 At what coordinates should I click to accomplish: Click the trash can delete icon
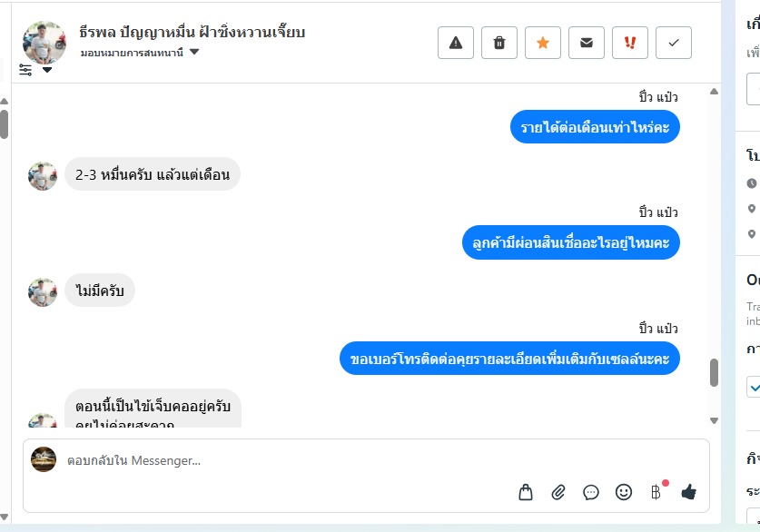pos(498,43)
